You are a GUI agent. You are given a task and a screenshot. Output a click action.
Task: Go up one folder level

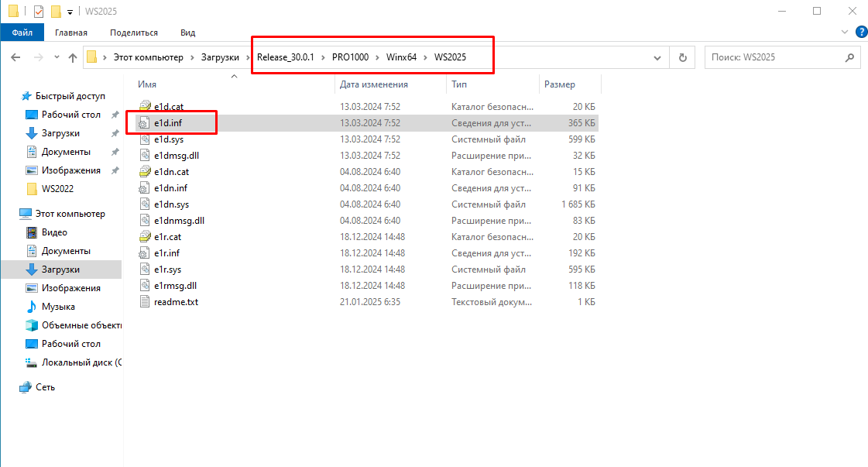click(x=73, y=57)
